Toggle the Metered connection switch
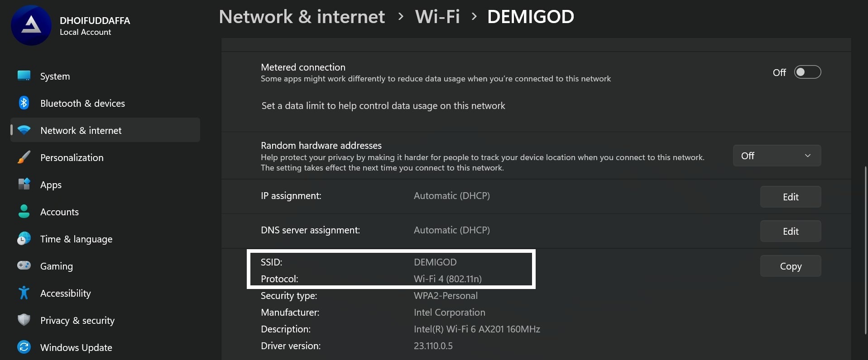Image resolution: width=868 pixels, height=360 pixels. tap(807, 72)
